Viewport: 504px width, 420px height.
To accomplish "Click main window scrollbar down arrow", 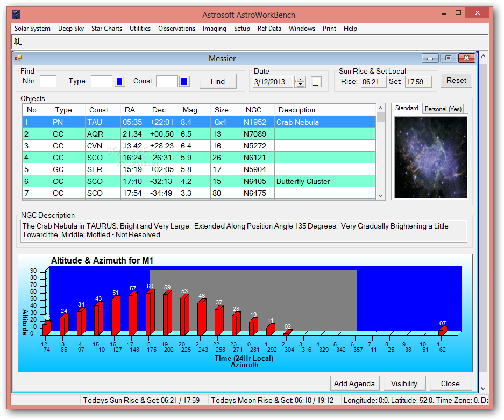I will coord(483,388).
